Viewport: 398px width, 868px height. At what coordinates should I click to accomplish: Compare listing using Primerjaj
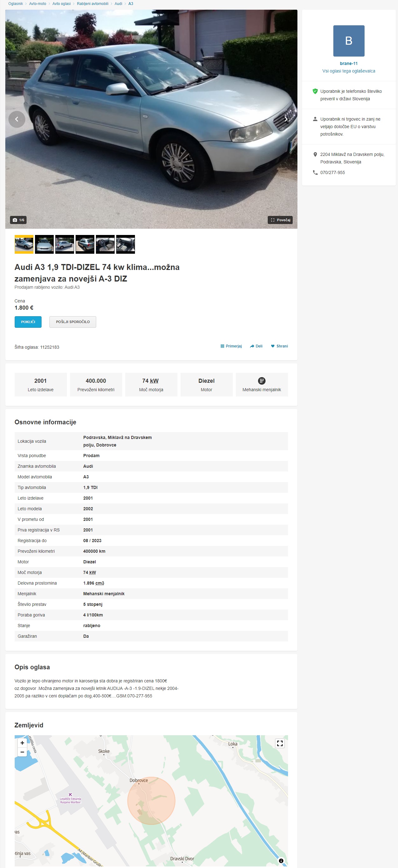pos(231,346)
